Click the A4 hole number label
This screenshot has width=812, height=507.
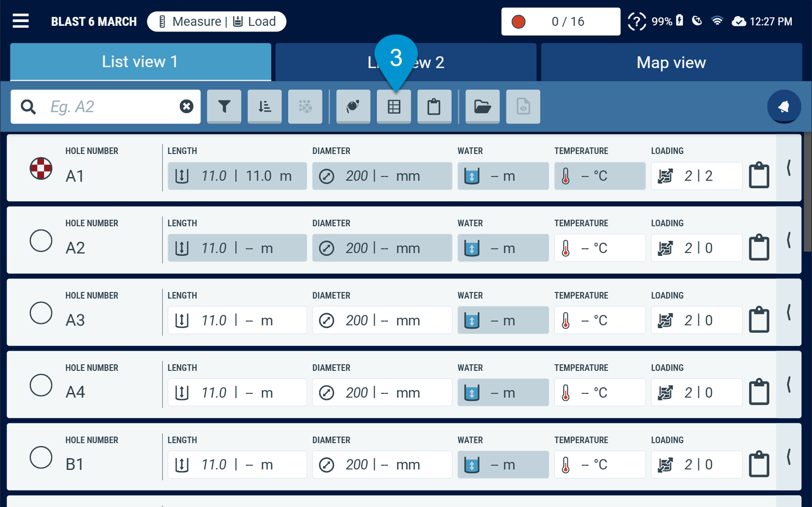point(75,392)
